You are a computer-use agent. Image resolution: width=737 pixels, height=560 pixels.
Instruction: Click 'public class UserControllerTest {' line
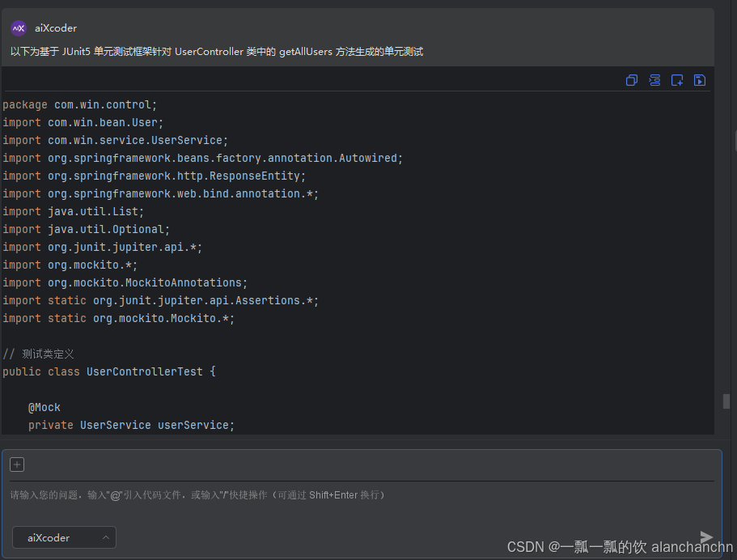coord(109,371)
